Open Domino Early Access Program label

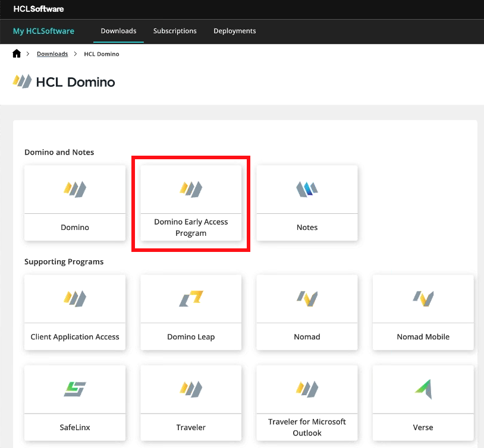pos(191,228)
